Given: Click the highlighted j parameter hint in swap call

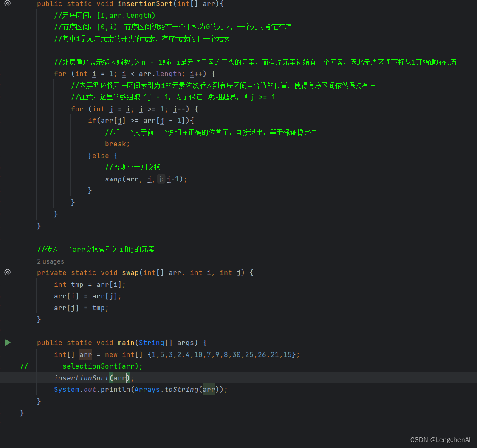Looking at the screenshot, I should [x=161, y=179].
